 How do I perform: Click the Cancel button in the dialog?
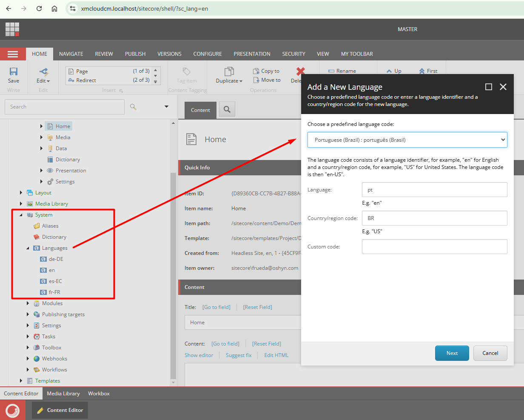[x=490, y=353]
